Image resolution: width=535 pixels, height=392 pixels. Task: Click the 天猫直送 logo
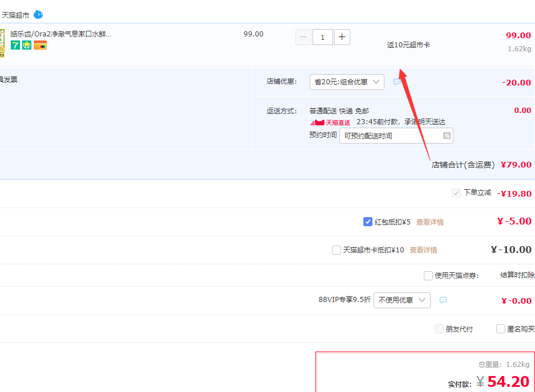point(330,122)
